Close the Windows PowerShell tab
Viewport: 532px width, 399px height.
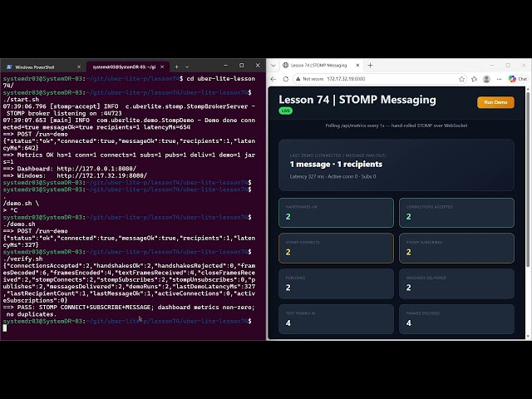[79, 66]
